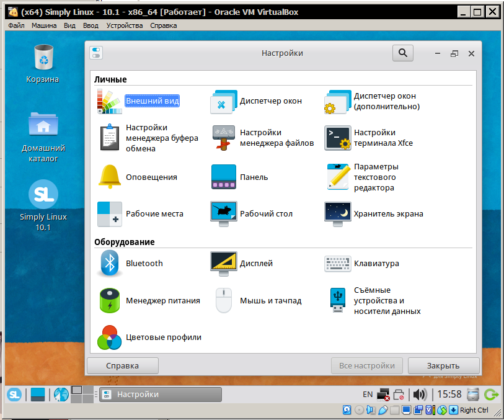Click the VirtualBox audio status bar icon
Viewport: 504px width, 420px height.
click(x=371, y=410)
